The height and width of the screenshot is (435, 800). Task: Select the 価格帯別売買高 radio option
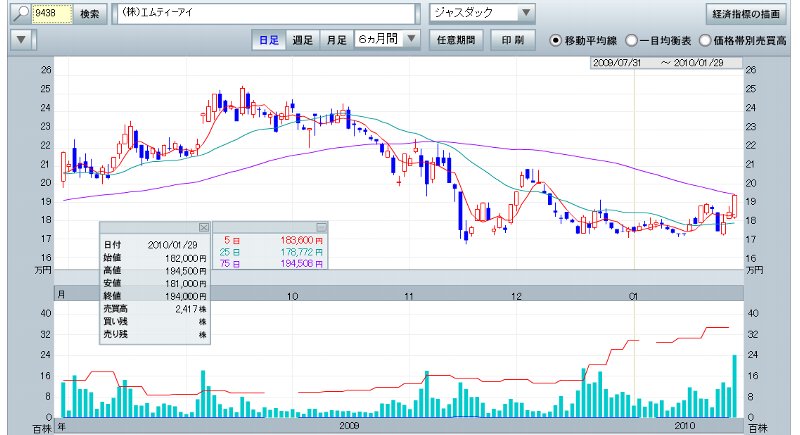pyautogui.click(x=705, y=41)
